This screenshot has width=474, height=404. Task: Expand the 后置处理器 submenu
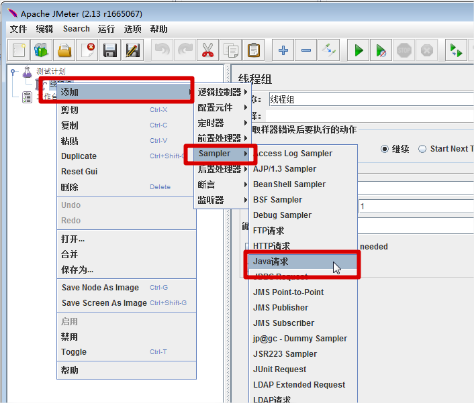coord(222,169)
